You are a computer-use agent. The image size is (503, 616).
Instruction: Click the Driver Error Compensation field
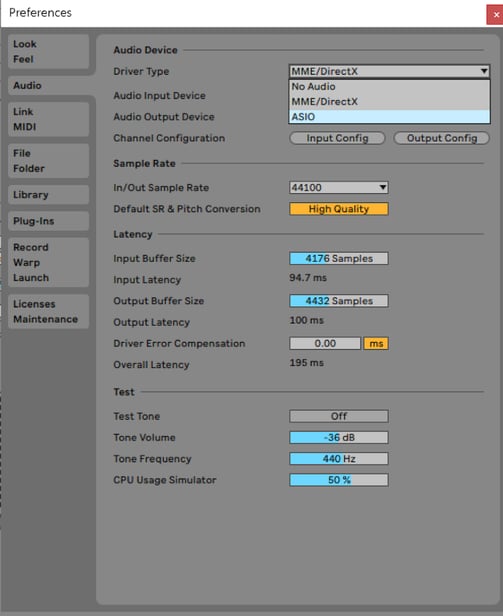325,343
